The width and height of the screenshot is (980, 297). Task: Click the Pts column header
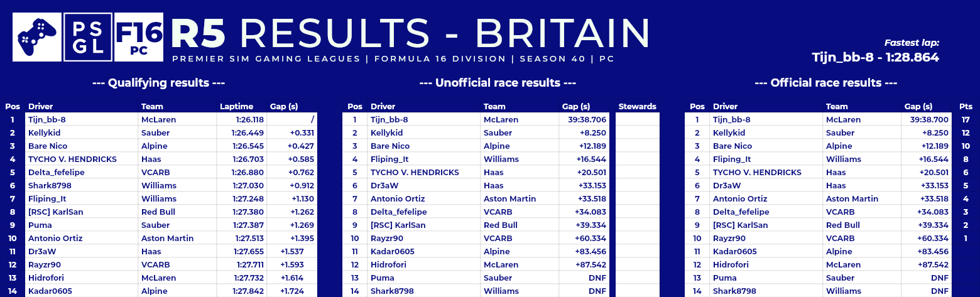[x=966, y=107]
